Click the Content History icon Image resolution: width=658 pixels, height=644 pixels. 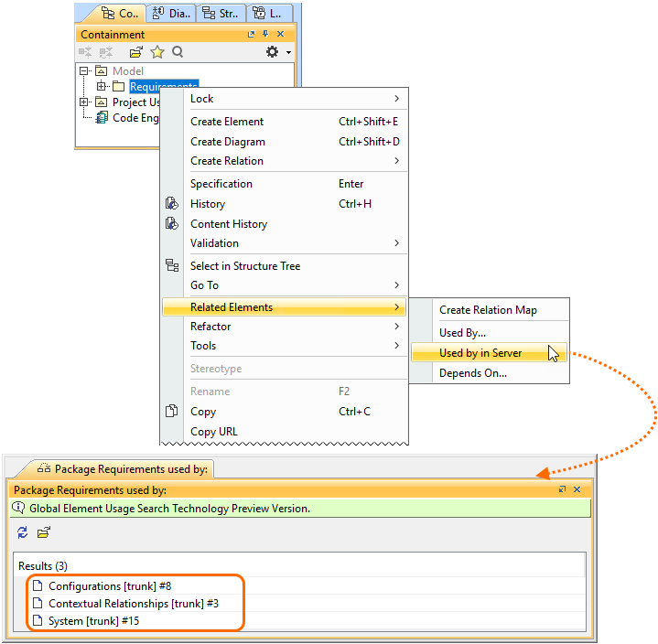(172, 223)
